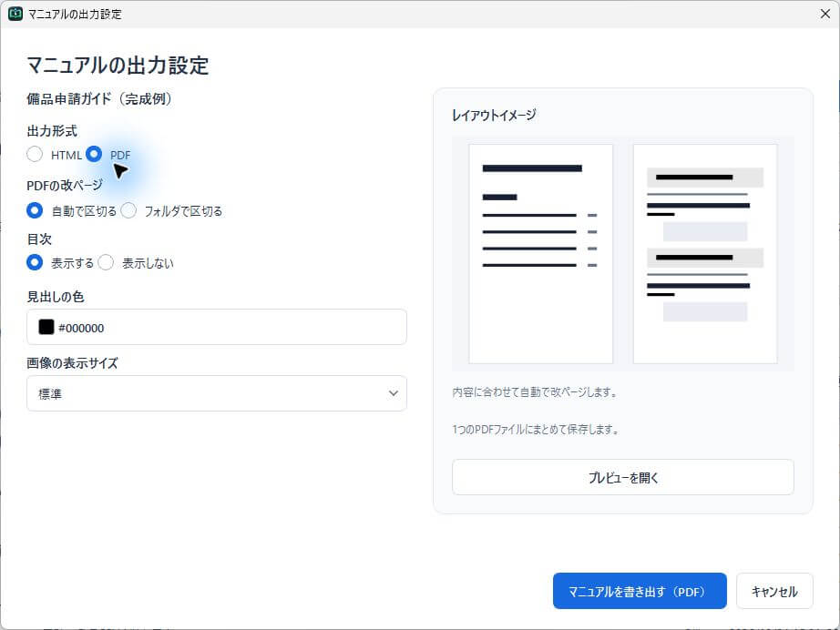This screenshot has height=630, width=840.
Task: Click the レイアウトイメージ label
Action: coord(494,115)
